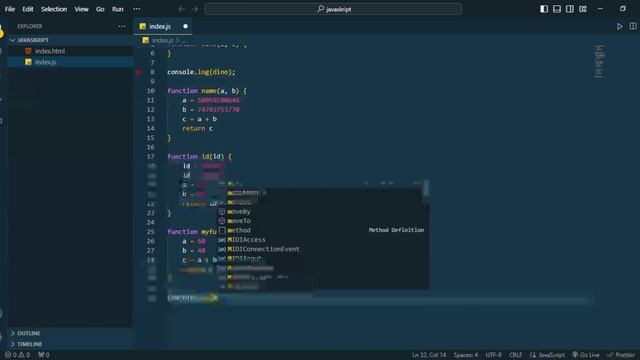
Task: Open Explorer panel more actions
Action: coord(122,26)
